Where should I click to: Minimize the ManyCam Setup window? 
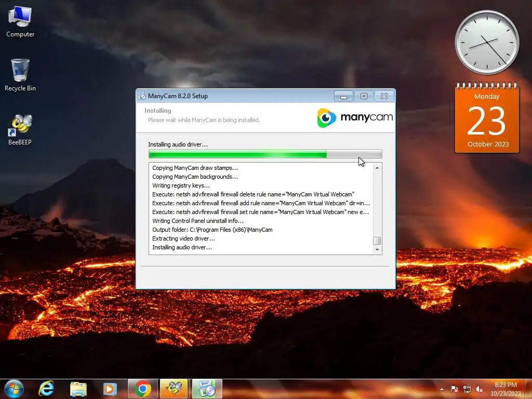343,96
